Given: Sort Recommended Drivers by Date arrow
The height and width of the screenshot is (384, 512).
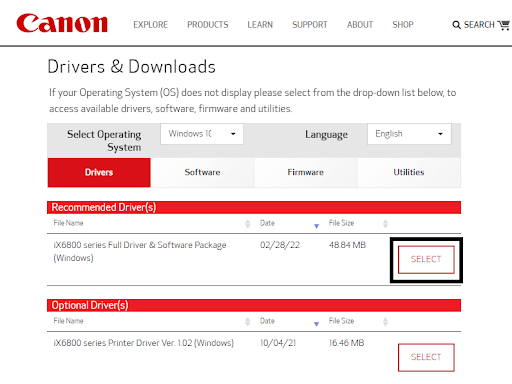Looking at the screenshot, I should coord(316,226).
